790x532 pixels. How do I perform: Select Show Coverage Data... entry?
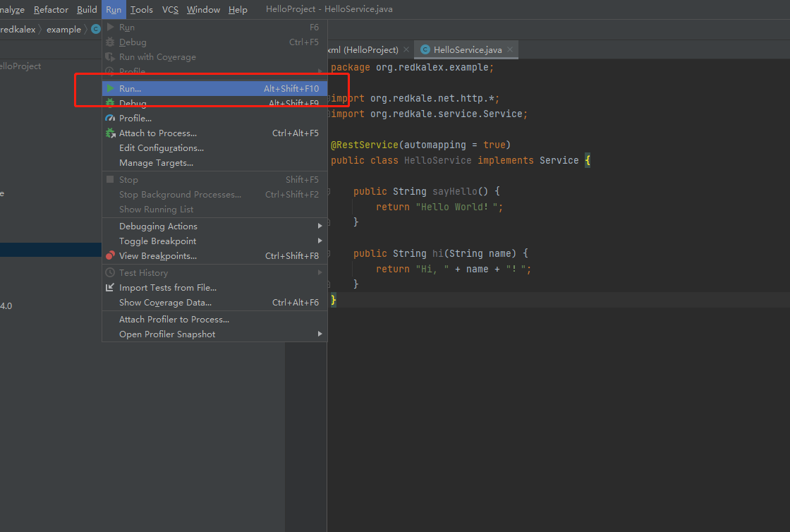pyautogui.click(x=165, y=303)
